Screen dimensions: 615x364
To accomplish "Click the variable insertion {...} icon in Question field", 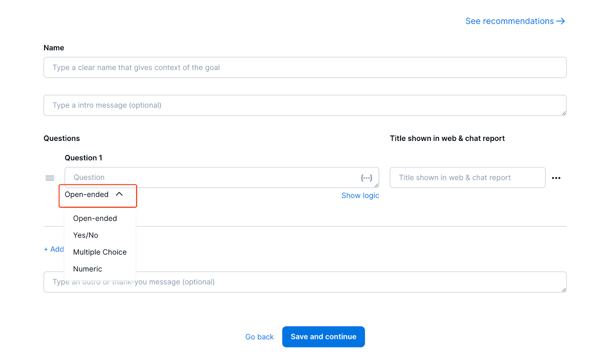I will 366,177.
